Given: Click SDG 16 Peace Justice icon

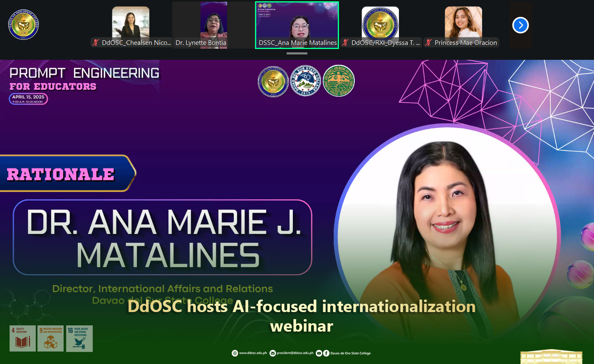Looking at the screenshot, I should (x=79, y=339).
